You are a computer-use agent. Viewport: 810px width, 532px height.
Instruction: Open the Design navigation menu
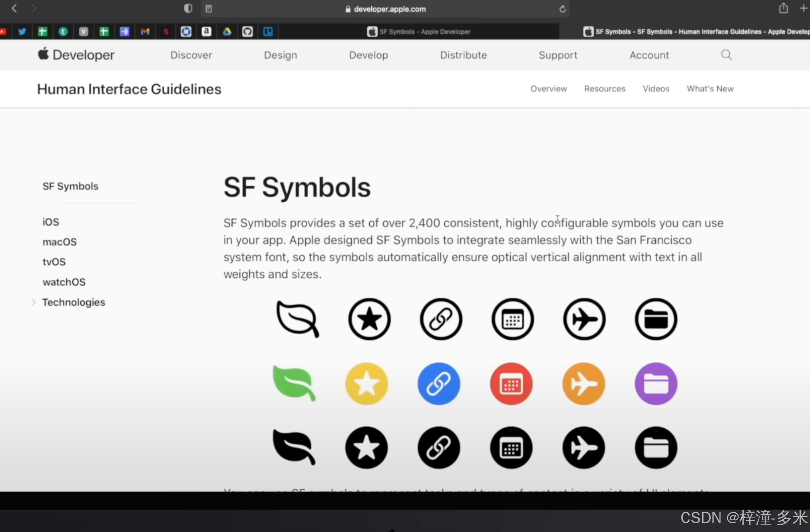(x=280, y=55)
